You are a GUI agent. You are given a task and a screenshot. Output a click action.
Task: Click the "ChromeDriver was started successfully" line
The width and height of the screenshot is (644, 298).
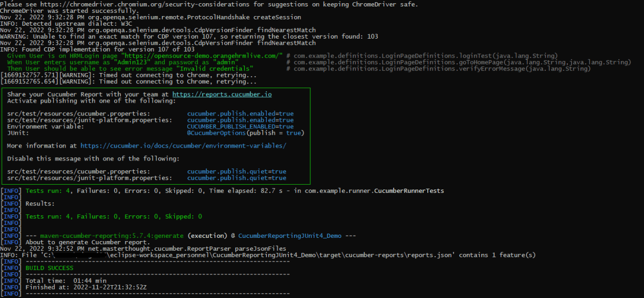69,11
